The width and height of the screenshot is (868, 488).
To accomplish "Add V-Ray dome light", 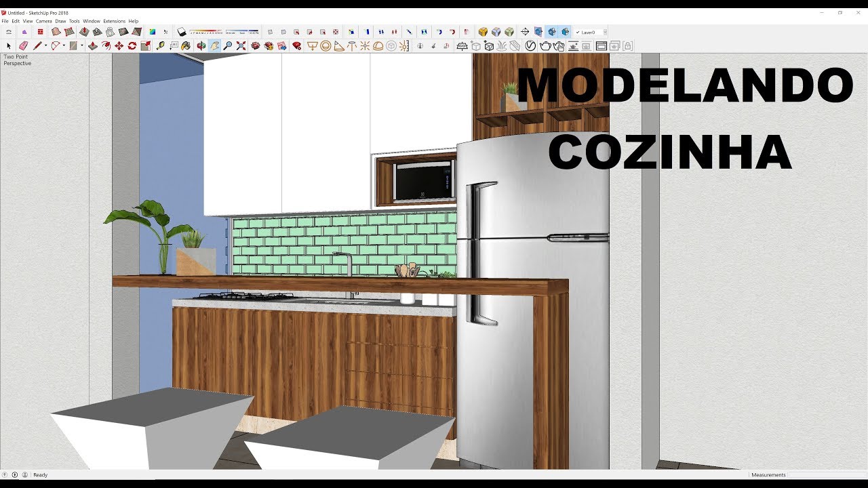I will click(x=378, y=45).
